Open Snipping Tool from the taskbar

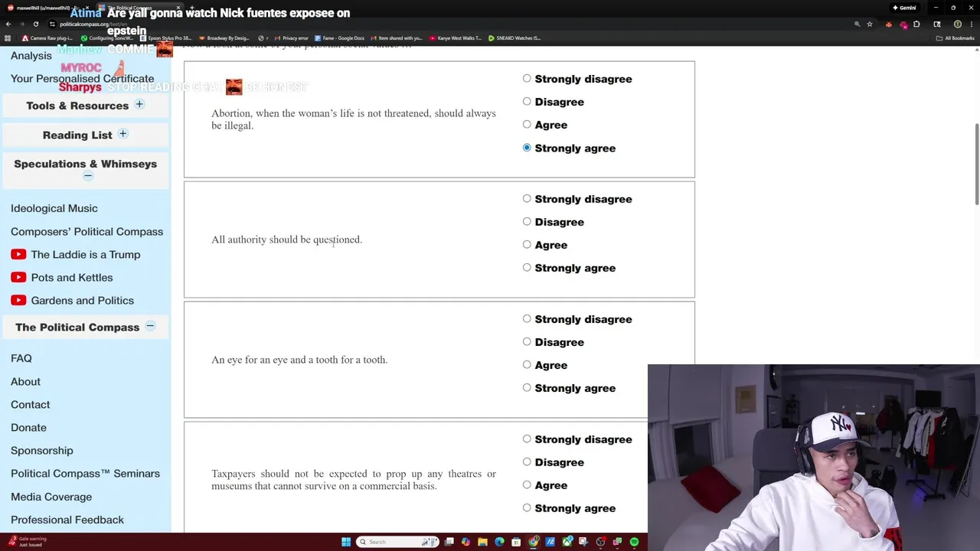(583, 542)
